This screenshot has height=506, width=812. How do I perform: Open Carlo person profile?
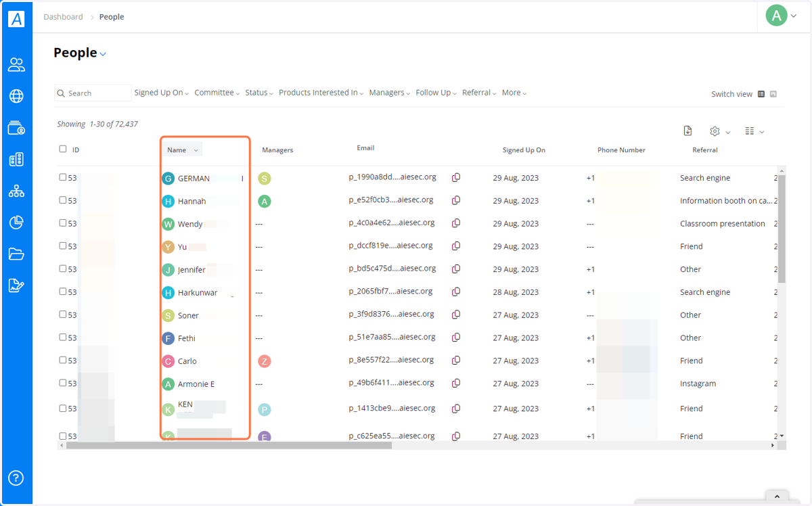tap(187, 361)
